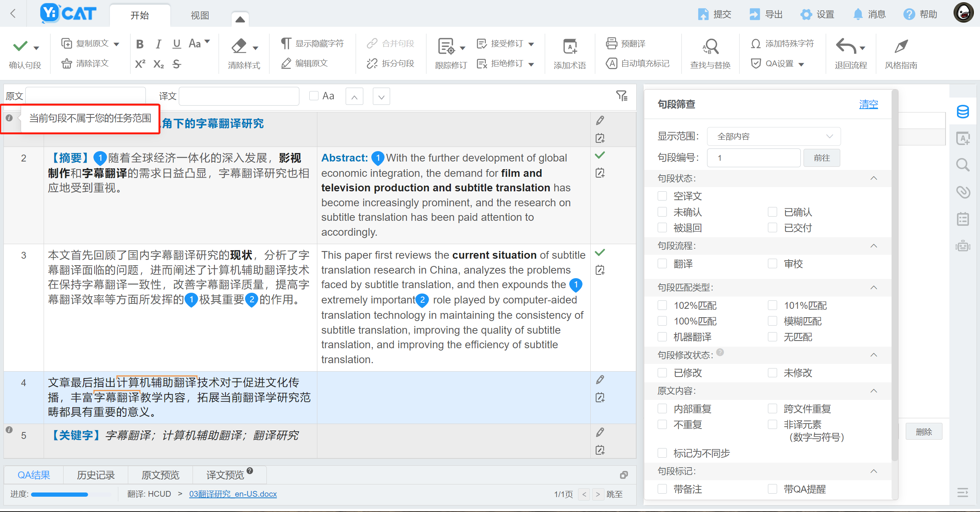The width and height of the screenshot is (980, 512).
Task: Open the 显示范围 全部内容 dropdown
Action: [x=773, y=136]
